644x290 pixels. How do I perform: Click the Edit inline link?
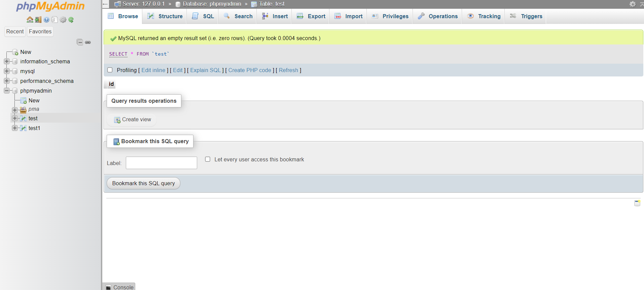153,70
